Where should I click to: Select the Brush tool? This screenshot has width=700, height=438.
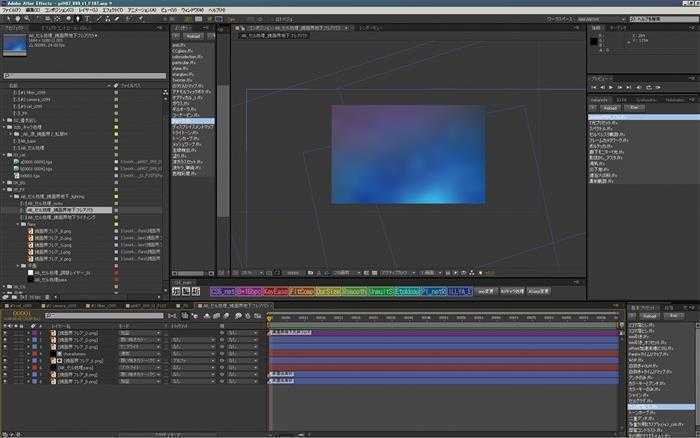click(x=99, y=19)
